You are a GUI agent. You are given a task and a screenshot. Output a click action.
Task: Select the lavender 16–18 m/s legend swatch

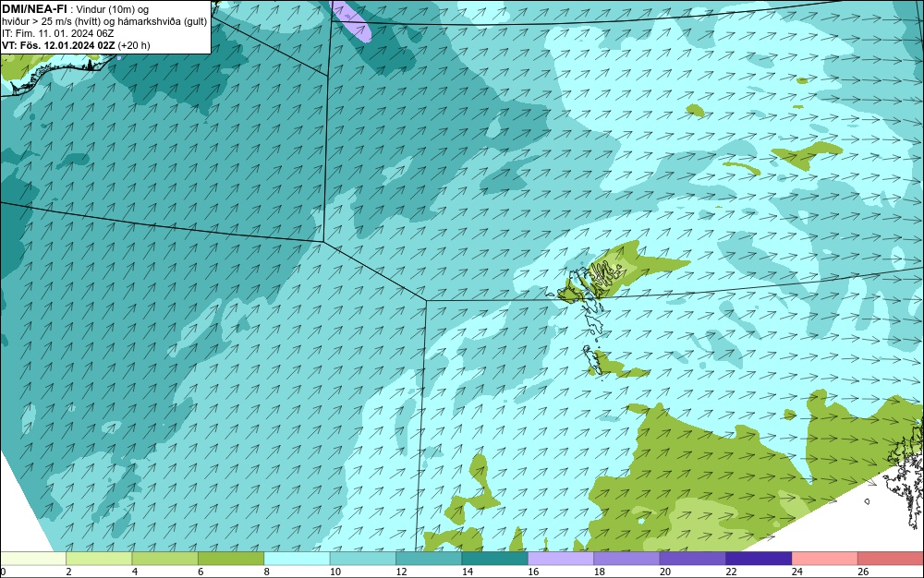point(561,559)
